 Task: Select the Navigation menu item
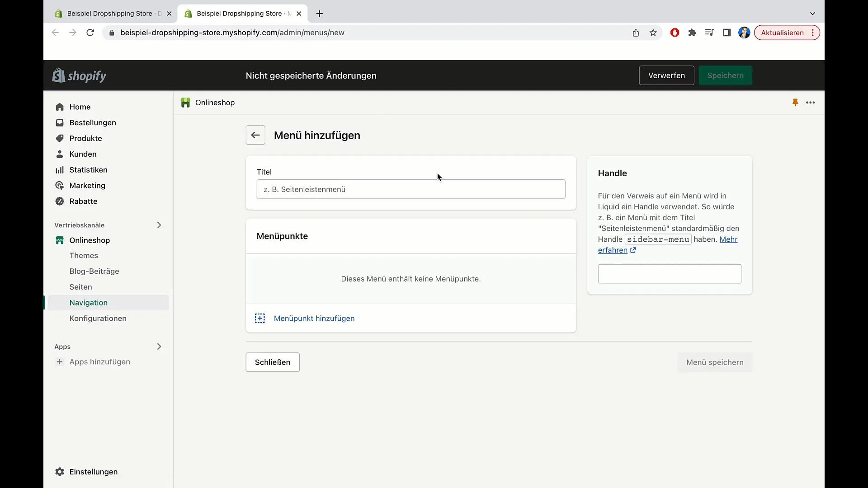pos(88,303)
